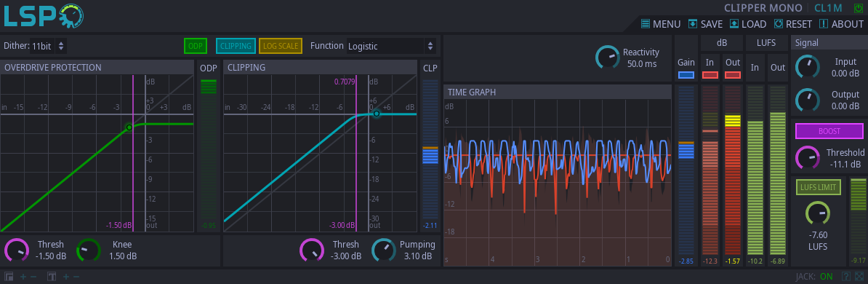Viewport: 868px width, 284px height.
Task: Click the Signal Output knob
Action: click(x=807, y=100)
